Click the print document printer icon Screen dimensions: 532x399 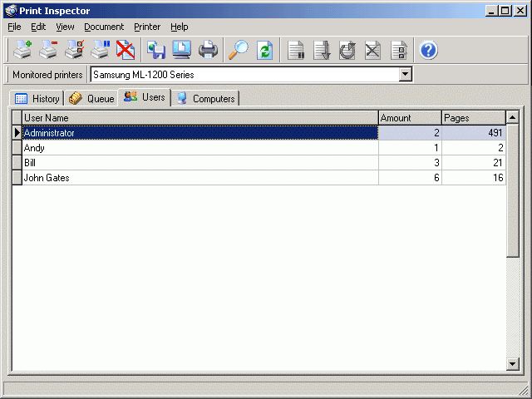208,50
